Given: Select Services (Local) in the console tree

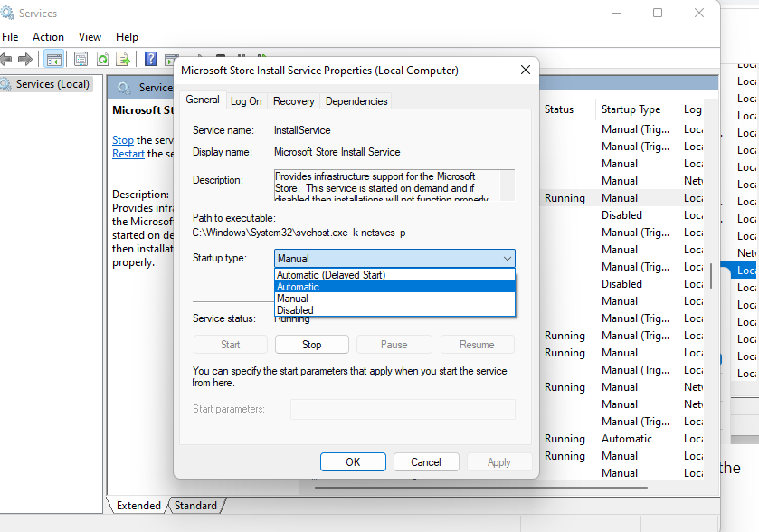Looking at the screenshot, I should [x=52, y=84].
